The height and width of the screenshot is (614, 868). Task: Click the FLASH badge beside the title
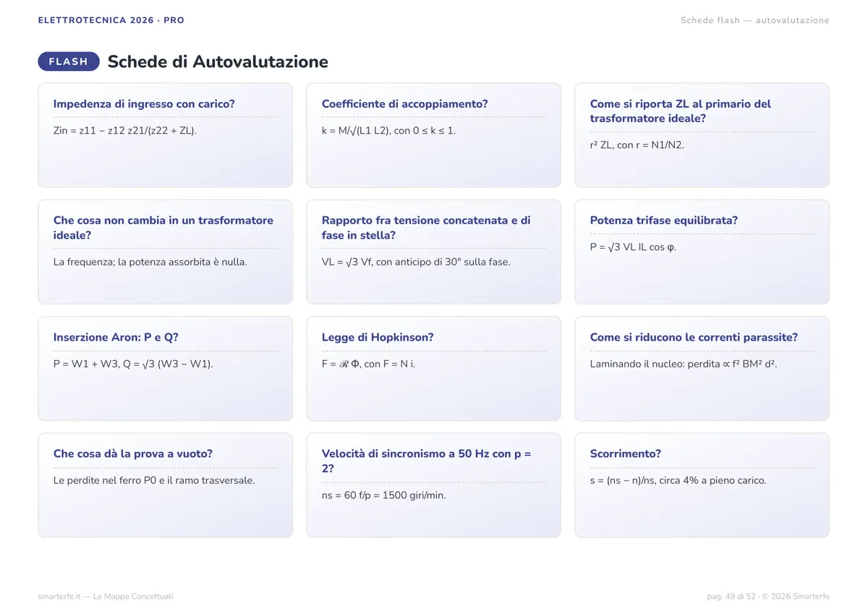[x=69, y=61]
